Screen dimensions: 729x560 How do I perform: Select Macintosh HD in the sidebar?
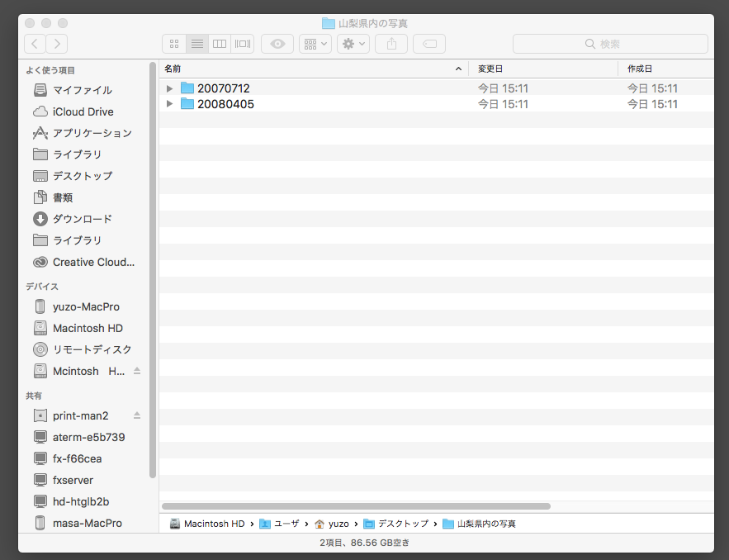point(78,329)
